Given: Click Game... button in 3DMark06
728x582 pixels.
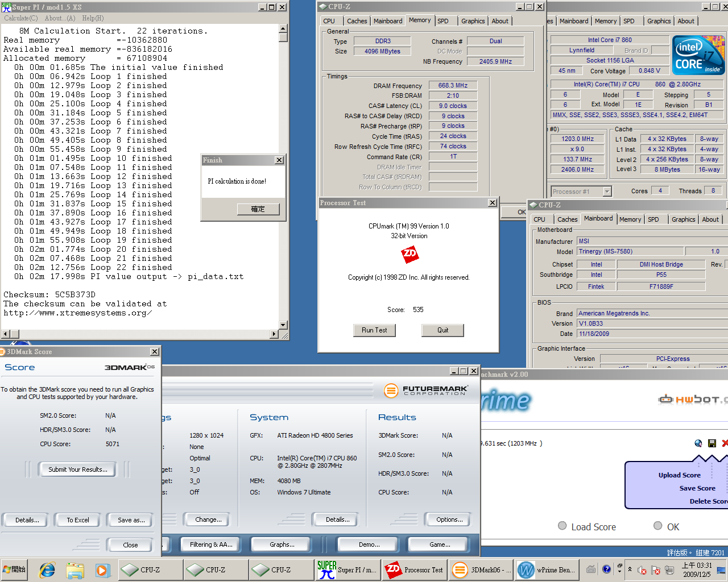Looking at the screenshot, I should tap(440, 544).
